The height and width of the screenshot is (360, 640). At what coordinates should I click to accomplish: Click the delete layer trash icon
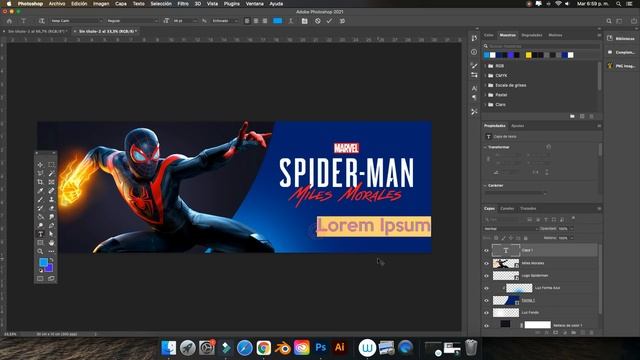click(591, 333)
